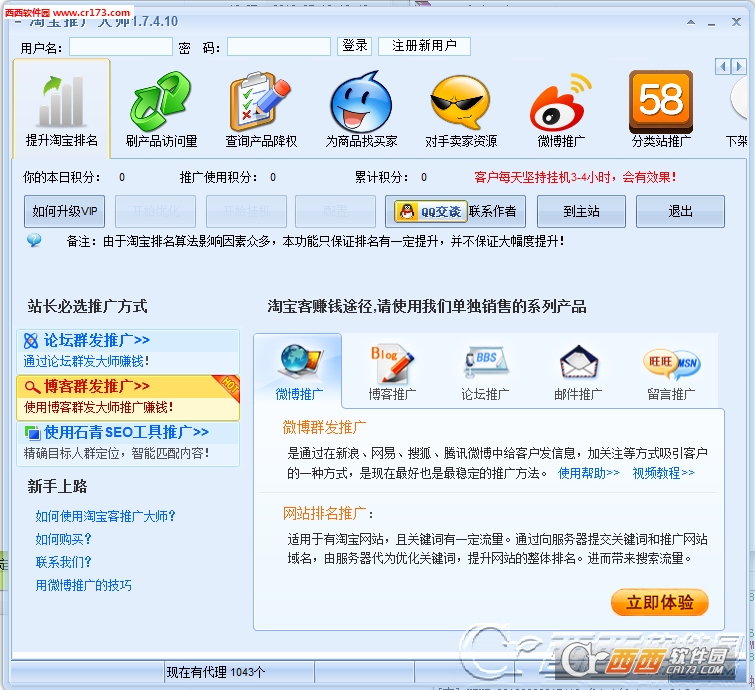Image resolution: width=755 pixels, height=690 pixels.
Task: Click the 微博群发推广 orange heading
Action: (324, 428)
